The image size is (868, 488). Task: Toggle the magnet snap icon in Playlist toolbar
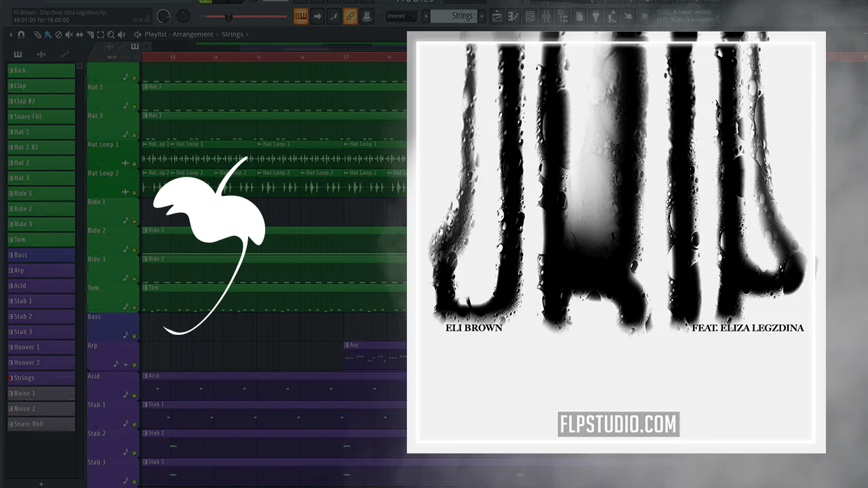click(x=21, y=35)
